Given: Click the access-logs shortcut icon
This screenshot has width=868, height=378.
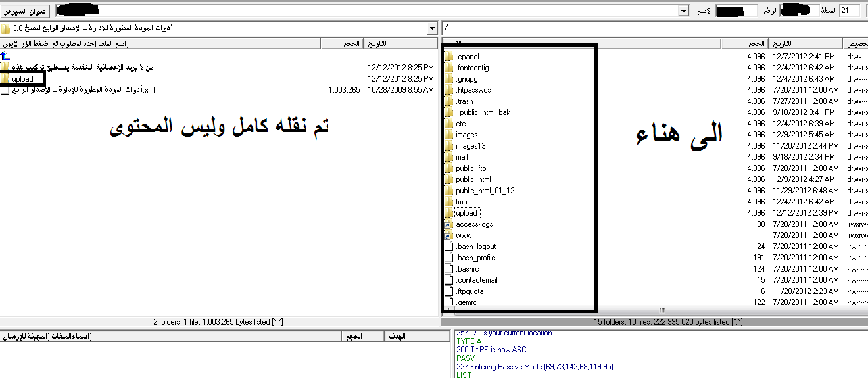Looking at the screenshot, I should tap(449, 224).
